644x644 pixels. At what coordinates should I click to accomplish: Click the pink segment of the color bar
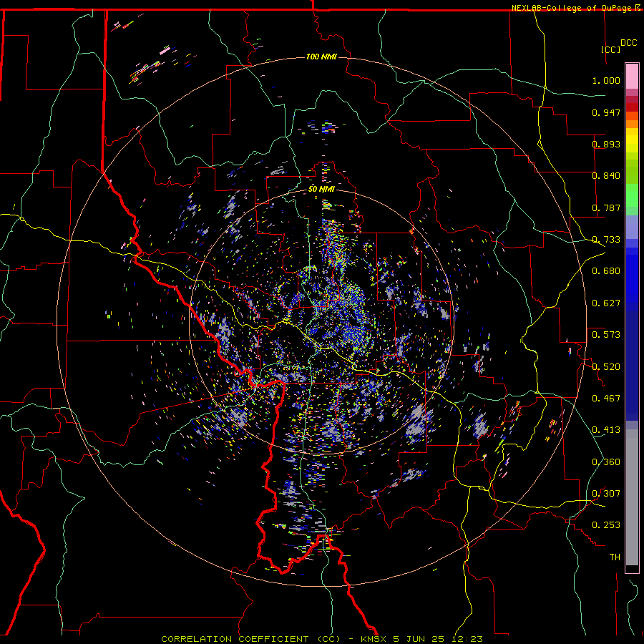tap(632, 77)
